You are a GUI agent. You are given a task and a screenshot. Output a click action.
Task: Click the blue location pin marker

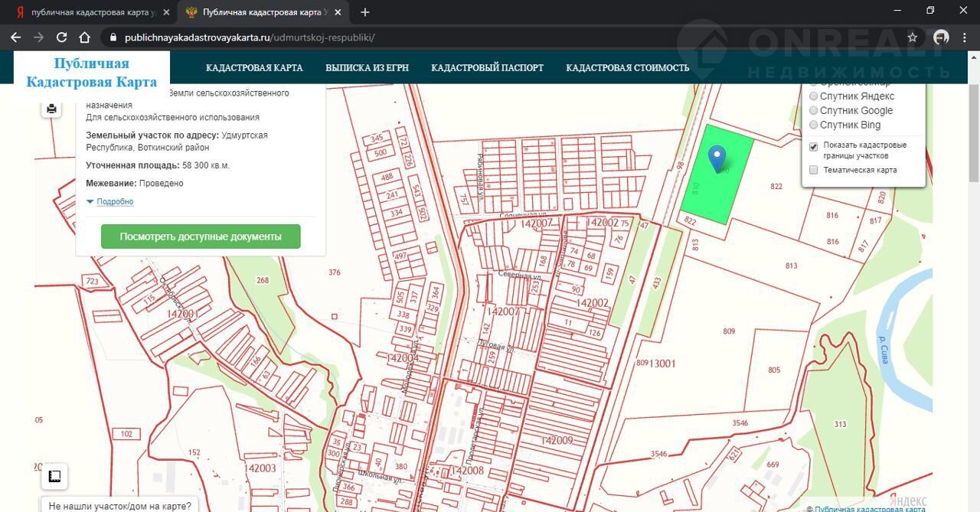click(717, 158)
